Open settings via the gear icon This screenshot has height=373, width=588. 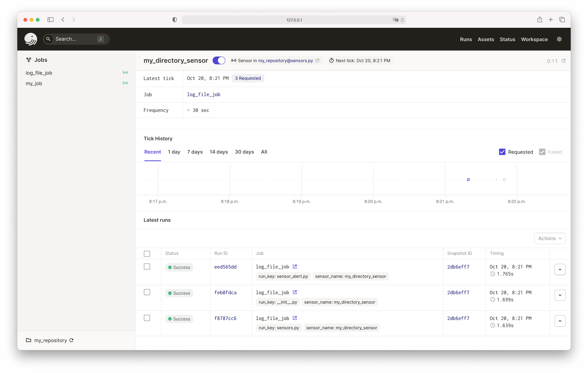559,39
